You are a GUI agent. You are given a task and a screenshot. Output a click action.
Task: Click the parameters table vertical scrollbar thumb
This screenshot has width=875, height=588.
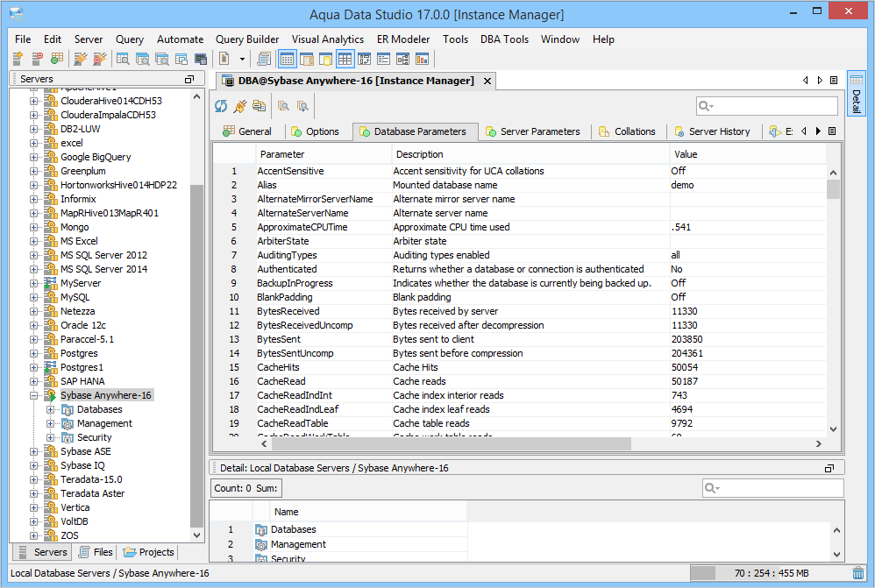[833, 189]
